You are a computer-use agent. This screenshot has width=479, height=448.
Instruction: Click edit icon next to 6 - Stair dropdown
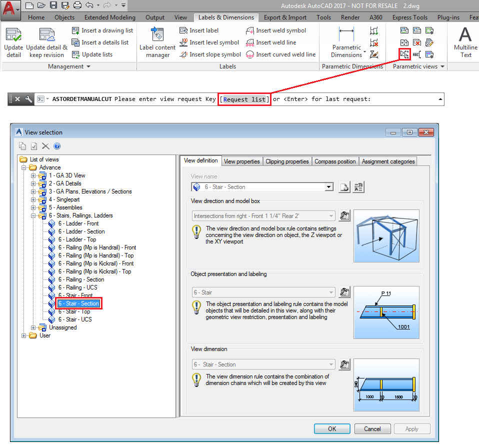point(344,292)
